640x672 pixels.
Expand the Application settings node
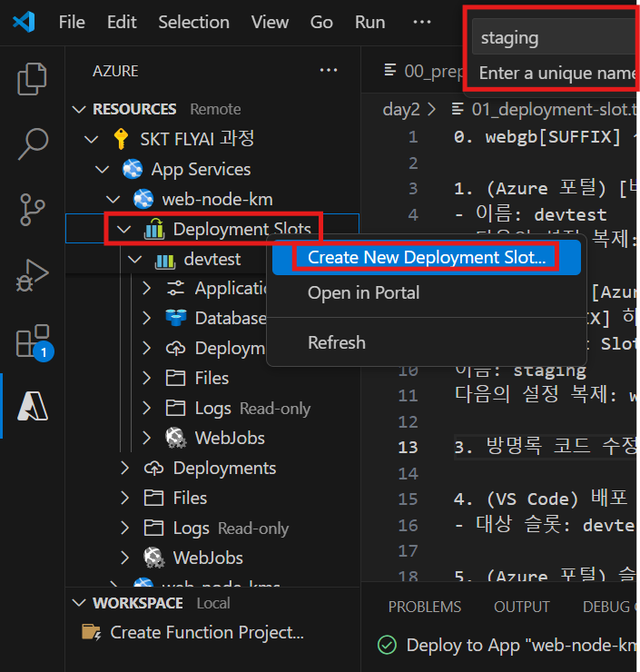point(146,289)
